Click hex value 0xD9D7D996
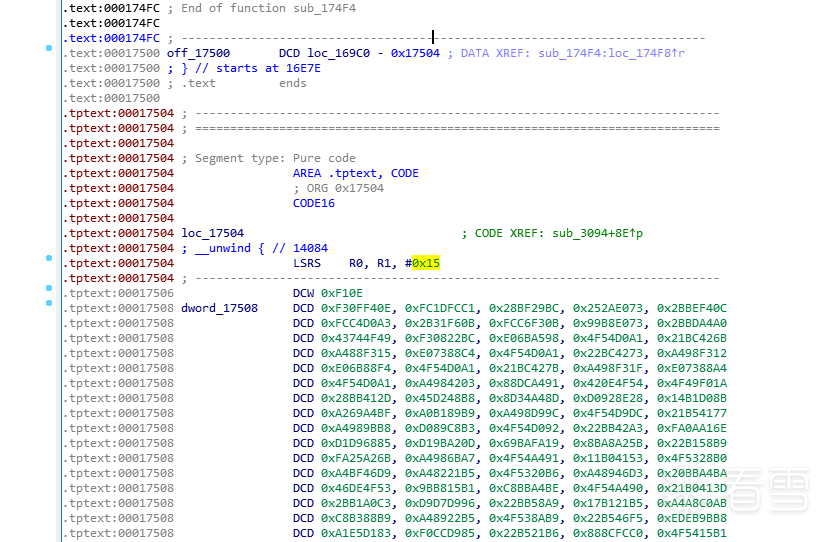The width and height of the screenshot is (831, 542). click(440, 503)
